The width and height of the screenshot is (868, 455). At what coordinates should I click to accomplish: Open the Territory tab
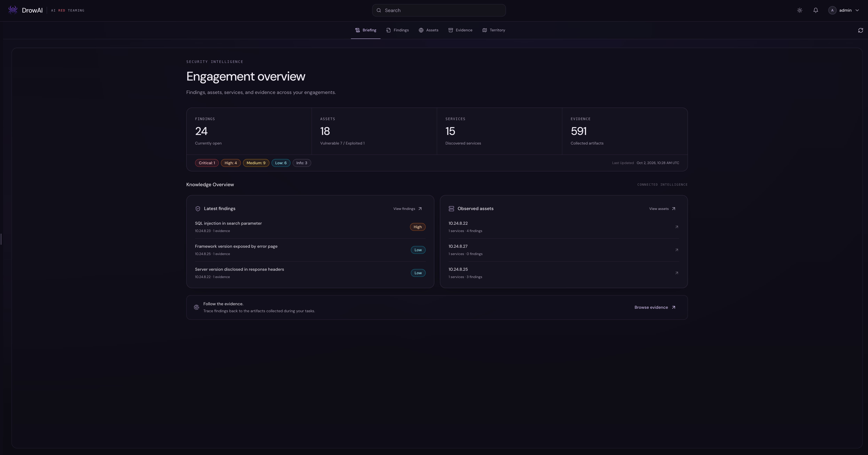(x=494, y=30)
